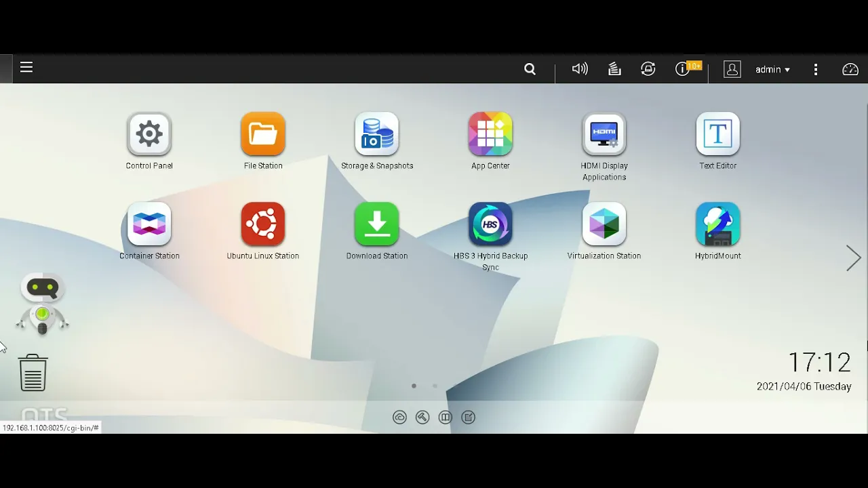The height and width of the screenshot is (488, 868).
Task: Expand the admin dropdown
Action: (772, 69)
